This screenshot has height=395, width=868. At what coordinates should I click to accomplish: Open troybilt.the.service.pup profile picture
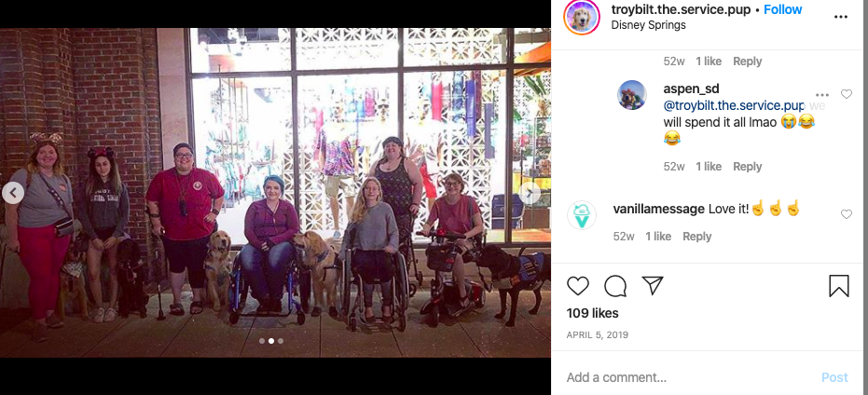[582, 17]
